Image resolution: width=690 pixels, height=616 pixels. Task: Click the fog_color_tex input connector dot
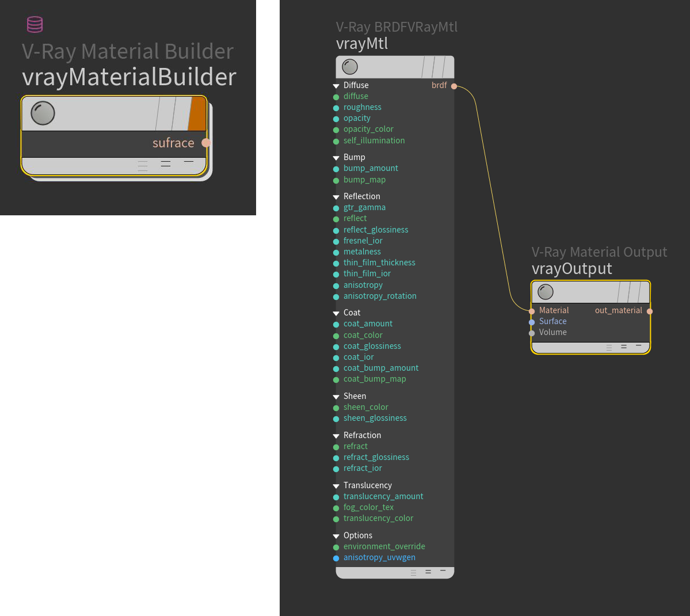coord(336,508)
